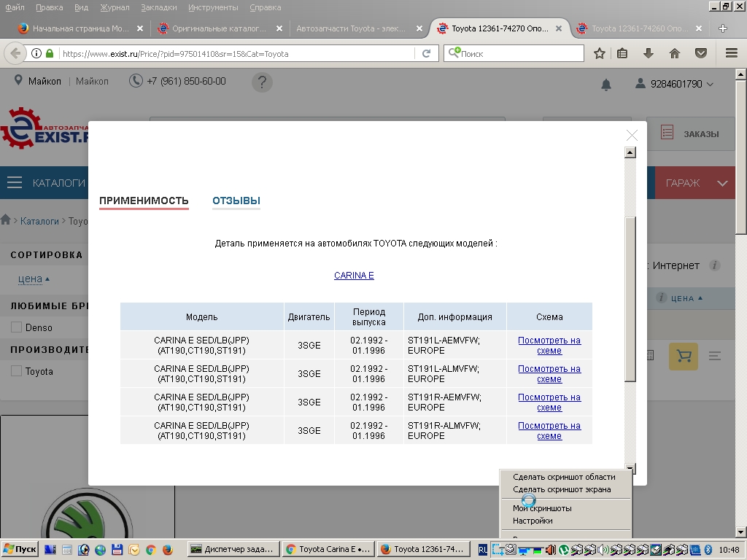Image resolution: width=747 pixels, height=560 pixels.
Task: Open the Закладки menu
Action: coord(158,7)
